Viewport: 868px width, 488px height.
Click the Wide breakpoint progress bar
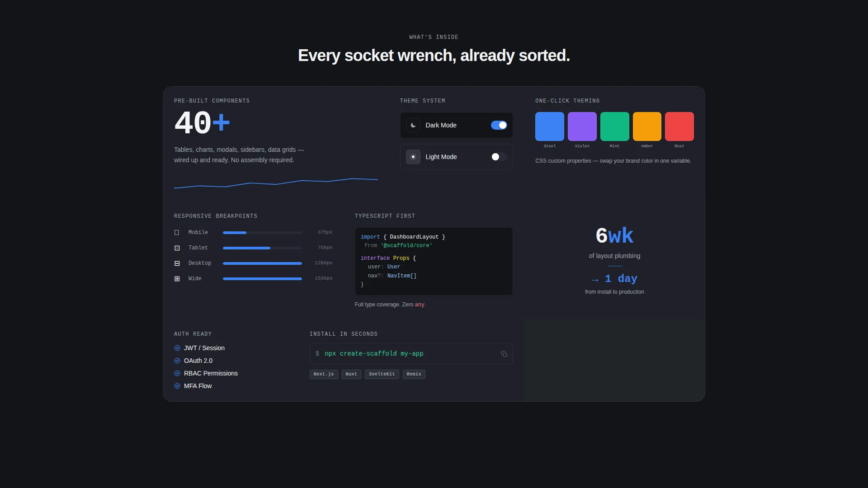tap(262, 278)
